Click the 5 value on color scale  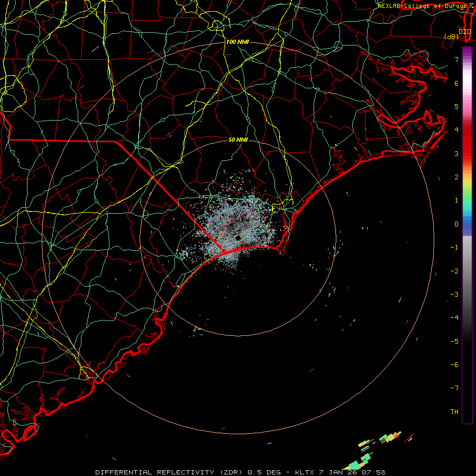click(456, 106)
